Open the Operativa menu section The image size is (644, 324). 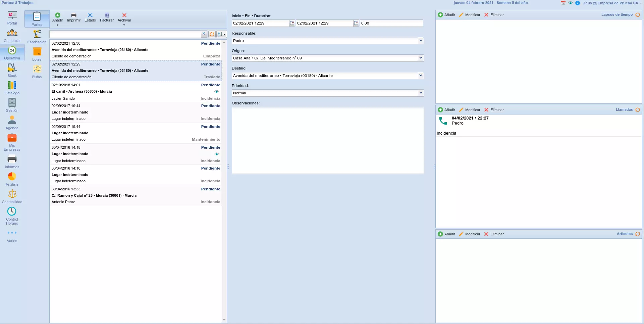[x=12, y=53]
